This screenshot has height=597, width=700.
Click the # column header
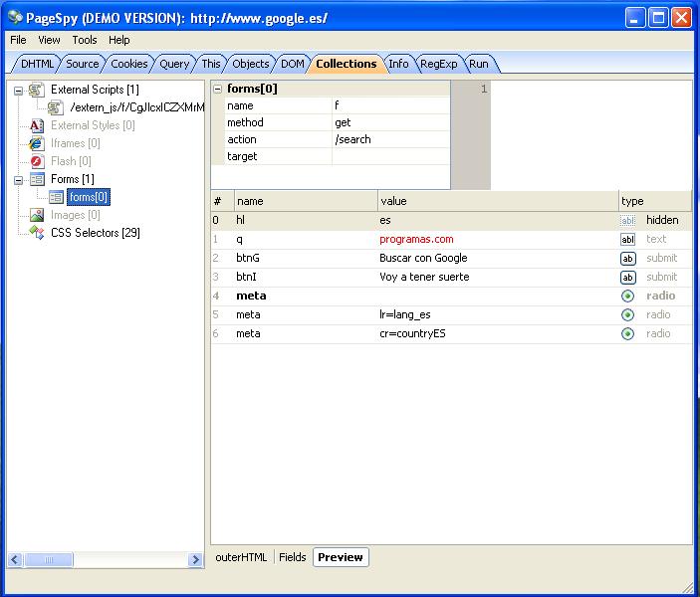[x=222, y=201]
